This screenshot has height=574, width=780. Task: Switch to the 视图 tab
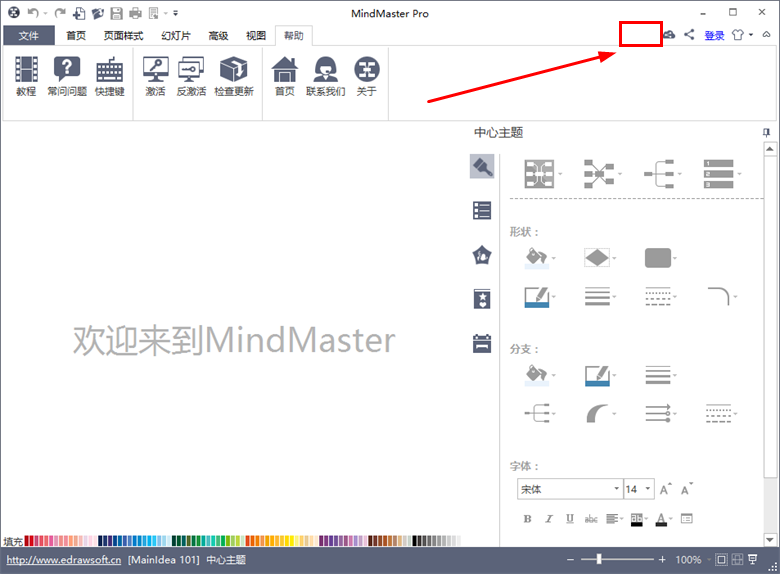[256, 35]
